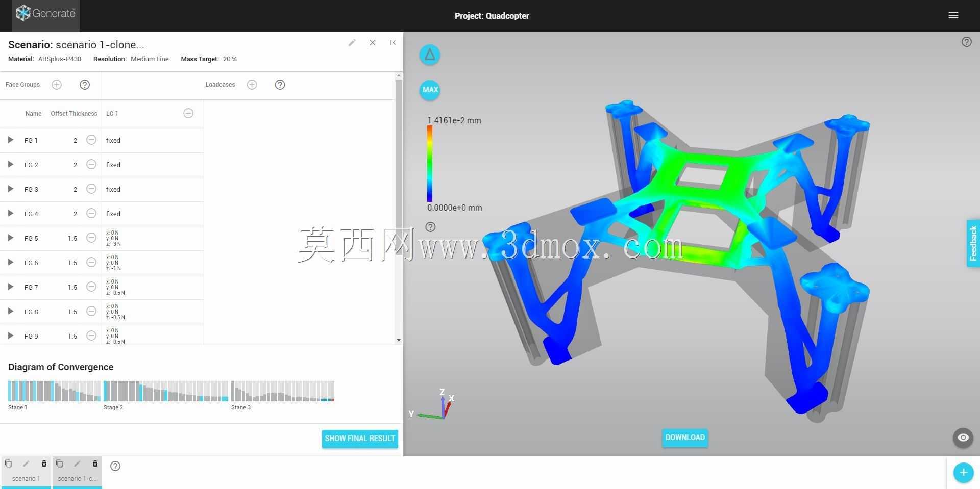Delete scenario 1
Image resolution: width=980 pixels, height=489 pixels.
(x=44, y=464)
